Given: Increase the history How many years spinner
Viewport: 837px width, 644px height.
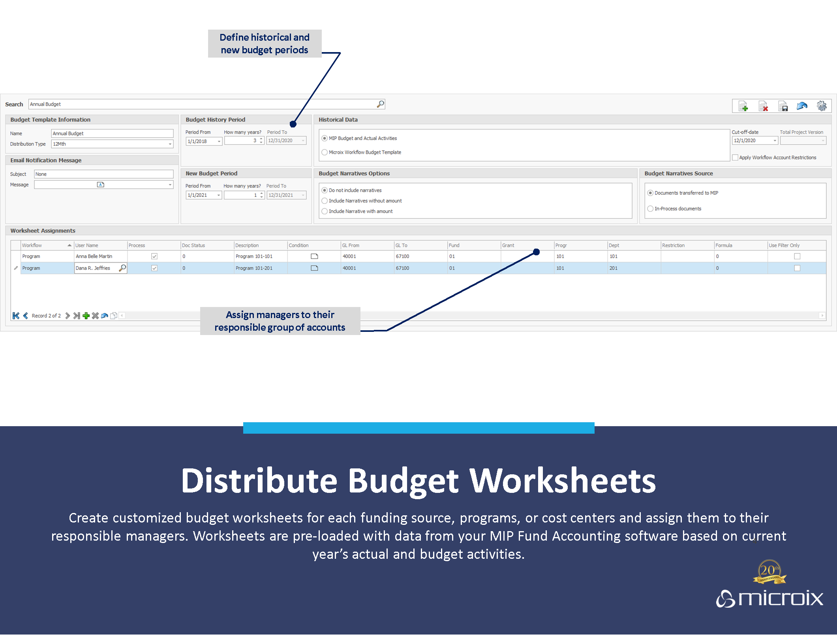Looking at the screenshot, I should click(261, 139).
